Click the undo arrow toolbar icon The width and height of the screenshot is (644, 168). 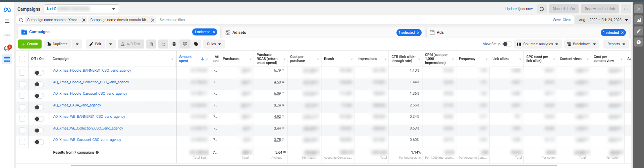pos(163,44)
